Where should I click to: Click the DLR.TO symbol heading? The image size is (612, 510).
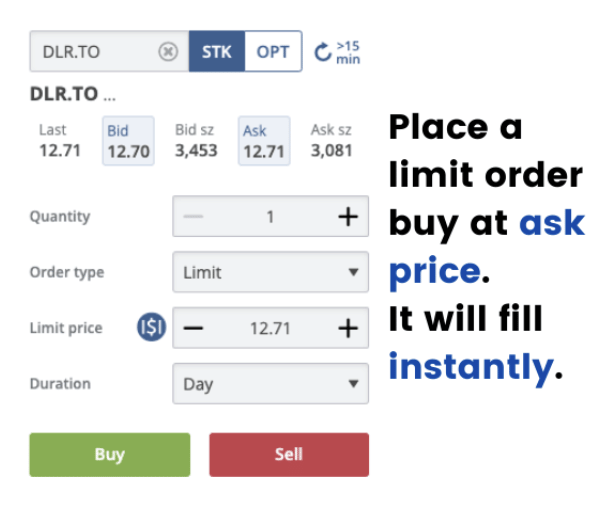coord(65,94)
